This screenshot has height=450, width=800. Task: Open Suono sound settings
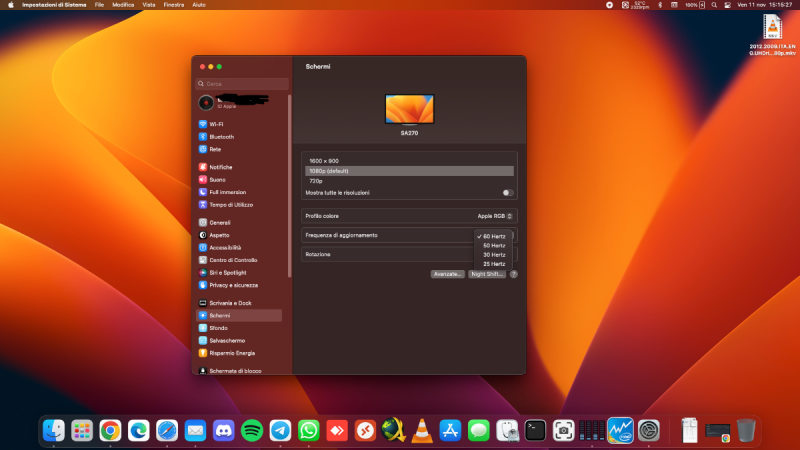coord(217,179)
